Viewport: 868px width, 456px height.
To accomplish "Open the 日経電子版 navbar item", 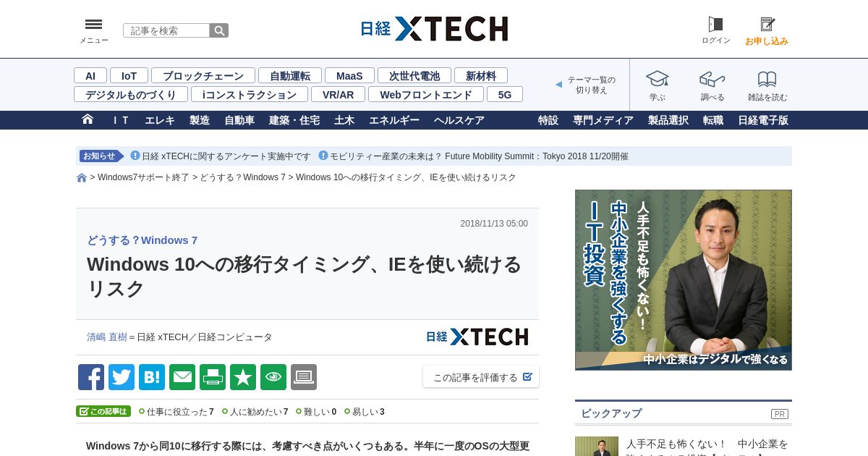I will click(x=763, y=120).
